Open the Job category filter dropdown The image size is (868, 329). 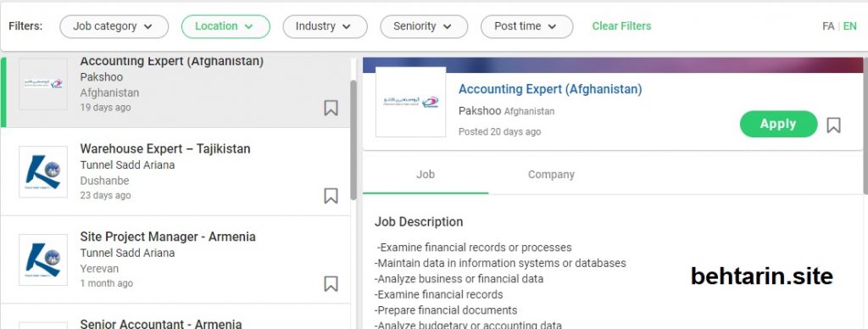(x=114, y=26)
